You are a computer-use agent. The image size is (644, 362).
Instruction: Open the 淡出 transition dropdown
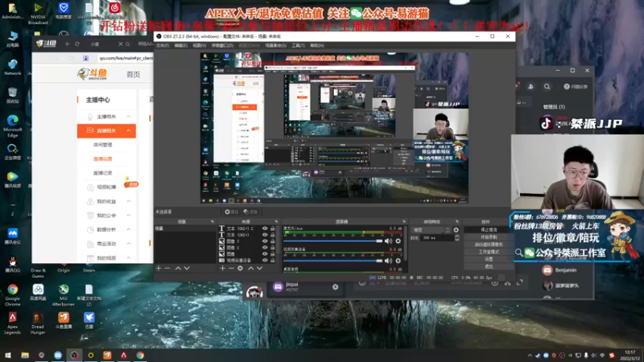431,230
